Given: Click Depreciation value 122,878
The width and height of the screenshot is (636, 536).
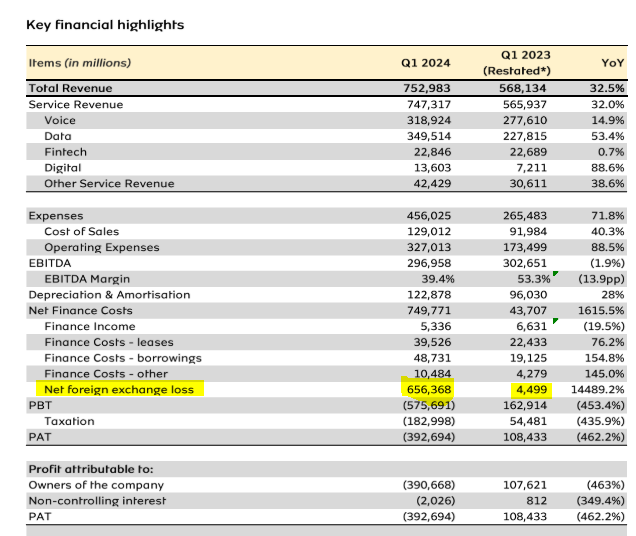Looking at the screenshot, I should click(429, 295).
